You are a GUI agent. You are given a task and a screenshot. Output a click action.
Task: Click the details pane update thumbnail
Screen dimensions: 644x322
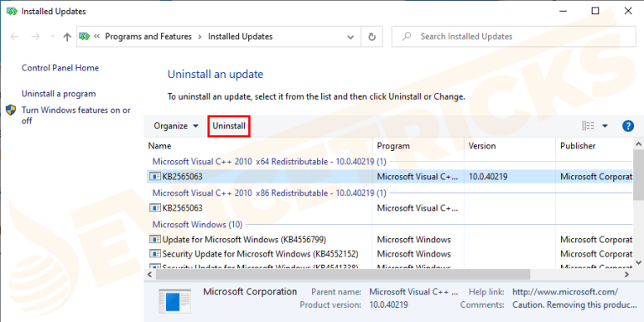tap(174, 302)
